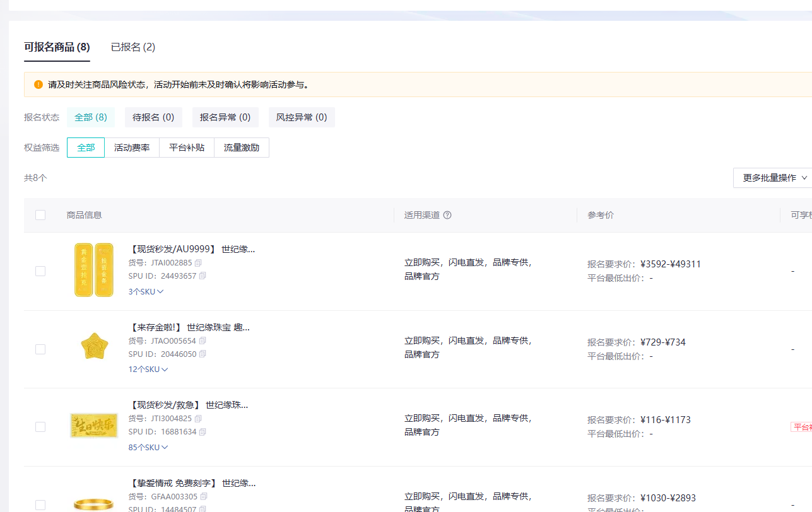Copy SPU ID 24493657

click(203, 276)
